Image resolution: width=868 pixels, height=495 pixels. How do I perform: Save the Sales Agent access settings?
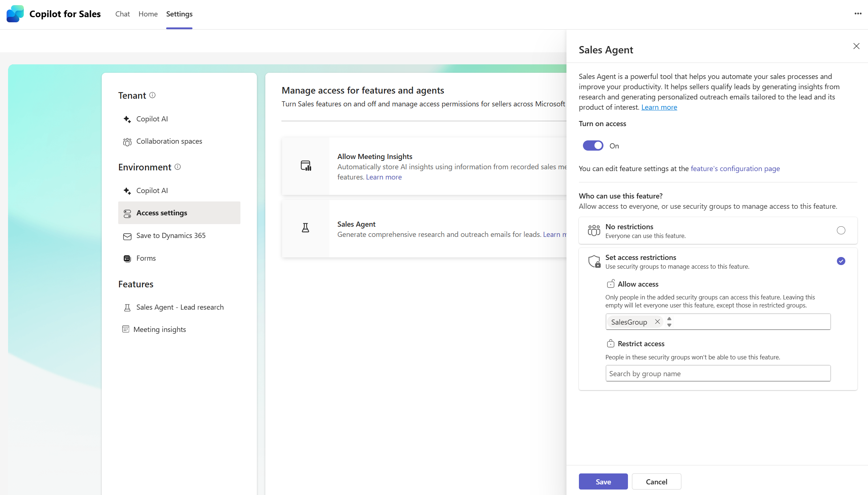tap(603, 481)
